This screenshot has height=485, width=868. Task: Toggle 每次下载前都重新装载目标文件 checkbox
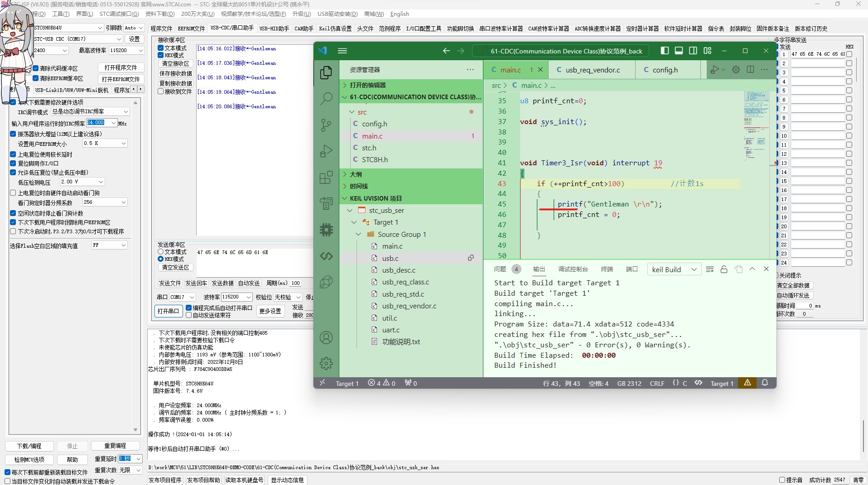coord(7,472)
